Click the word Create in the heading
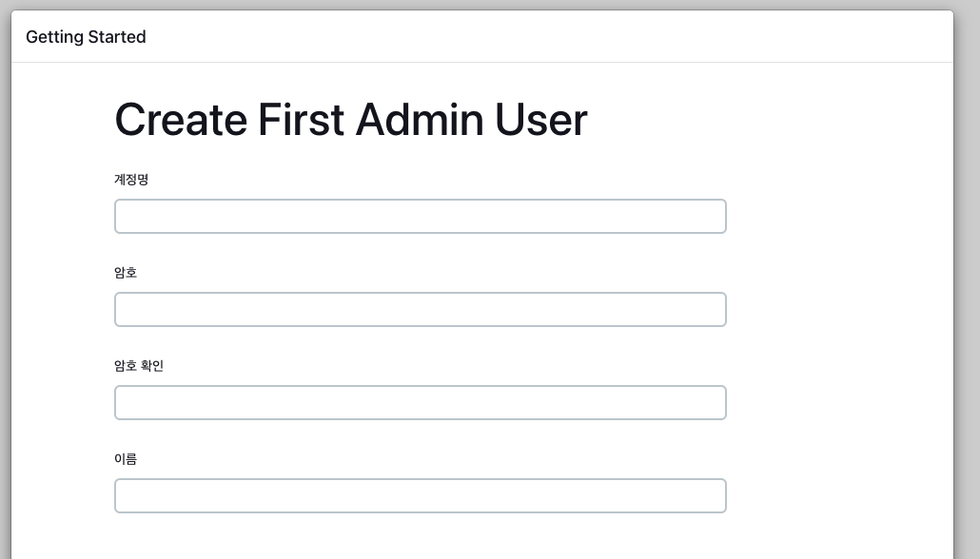Image resolution: width=980 pixels, height=559 pixels. (x=181, y=120)
